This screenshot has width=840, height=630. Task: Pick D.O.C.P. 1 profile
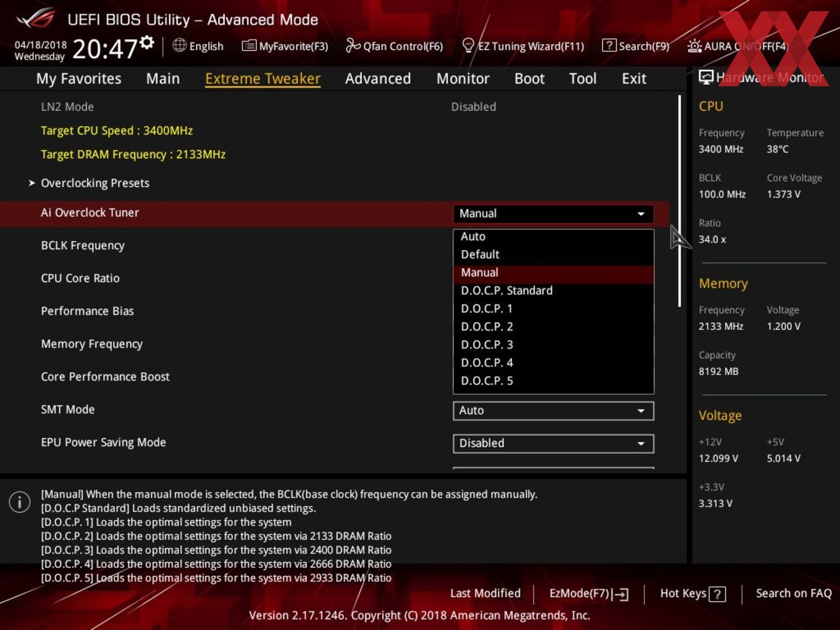pos(553,308)
